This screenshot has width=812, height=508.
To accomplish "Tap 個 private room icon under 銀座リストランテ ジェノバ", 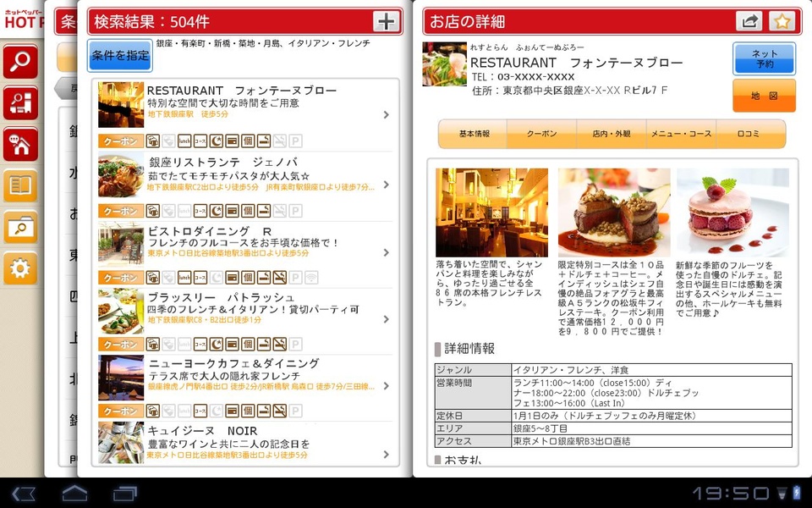I will coord(248,211).
